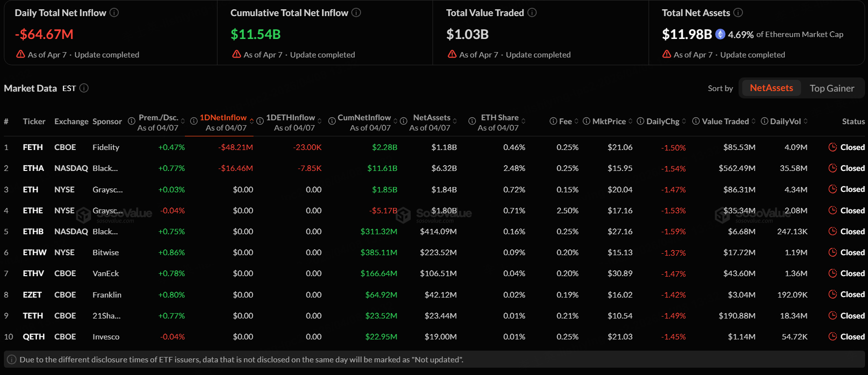This screenshot has height=375, width=868.
Task: Click info icon in the disclosure notice
Action: [12, 359]
